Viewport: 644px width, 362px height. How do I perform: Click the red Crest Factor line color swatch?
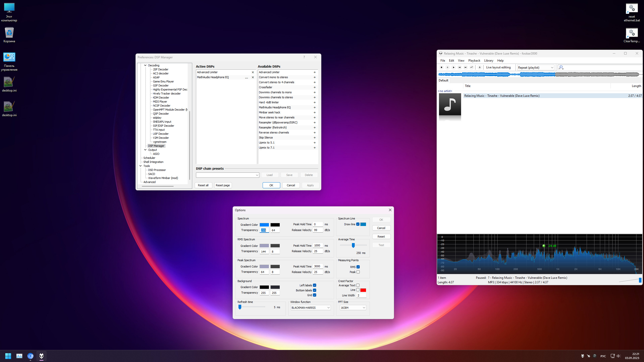[363, 290]
